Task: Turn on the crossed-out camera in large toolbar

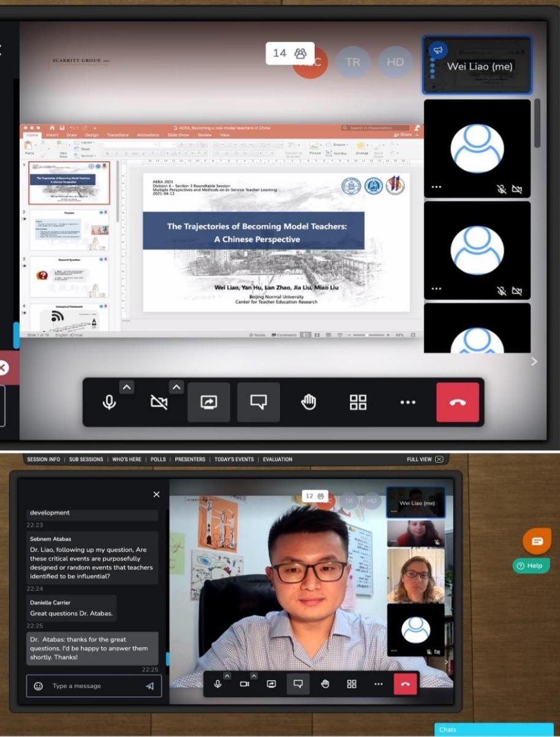Action: (x=159, y=402)
